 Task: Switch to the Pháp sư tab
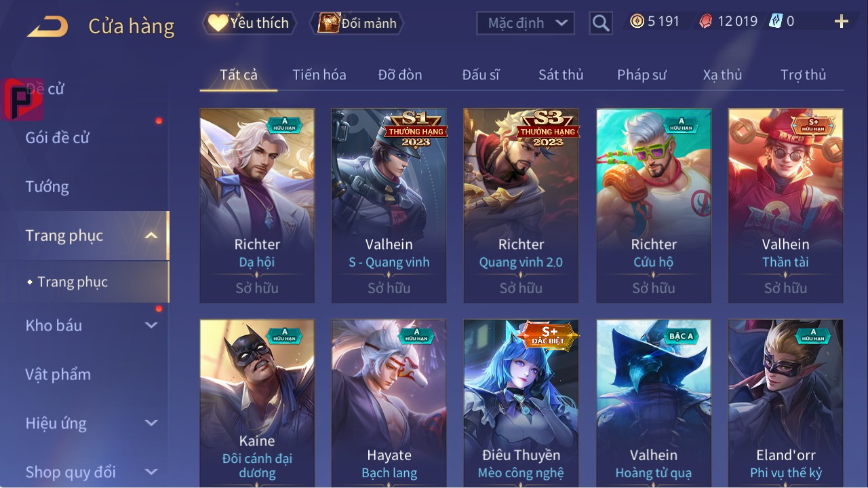(642, 75)
